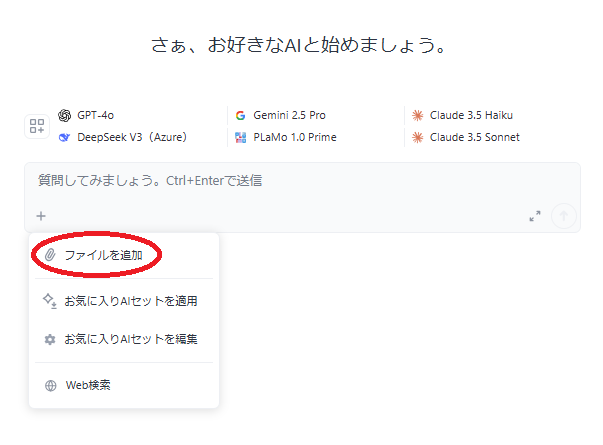
Task: Choose お気に入りAIセットを適用 from the menu
Action: coord(124,301)
